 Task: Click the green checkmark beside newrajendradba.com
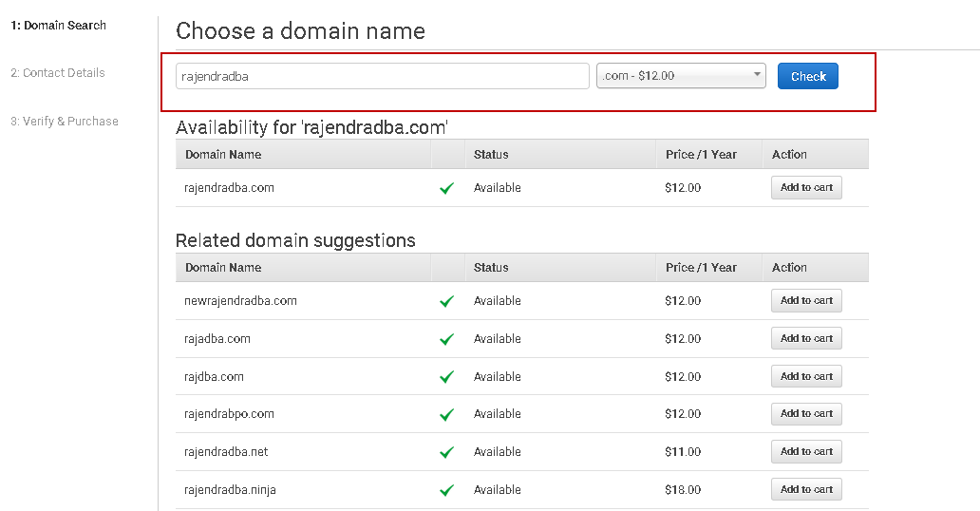click(x=446, y=301)
